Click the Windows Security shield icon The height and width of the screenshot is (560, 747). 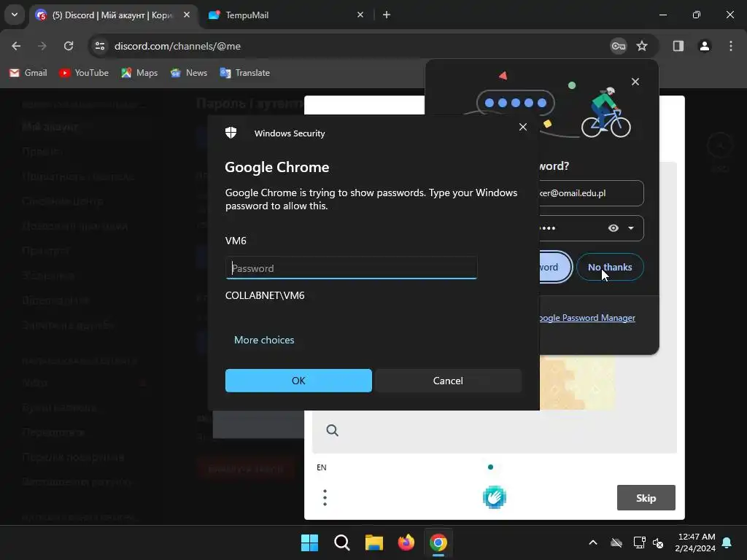tap(231, 133)
